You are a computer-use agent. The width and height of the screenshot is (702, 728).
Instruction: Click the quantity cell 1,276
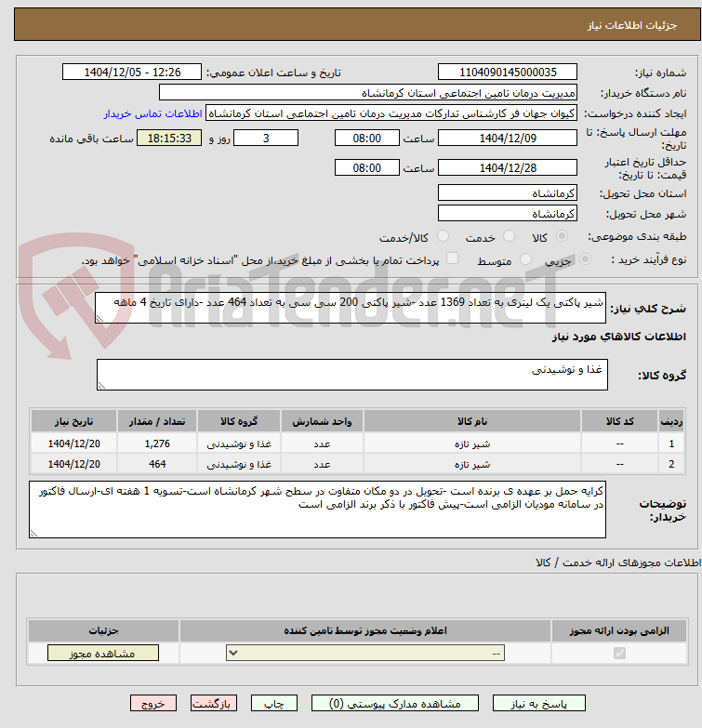pos(157,443)
